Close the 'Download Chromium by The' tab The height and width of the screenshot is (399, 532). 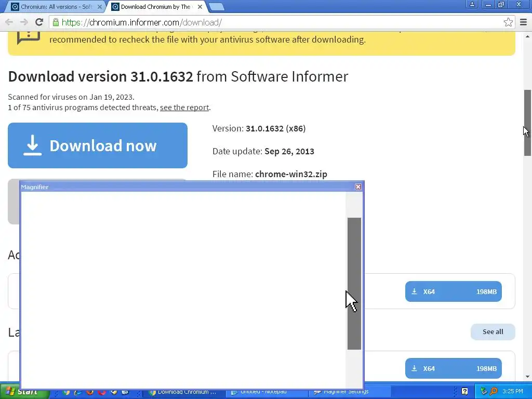tap(200, 7)
